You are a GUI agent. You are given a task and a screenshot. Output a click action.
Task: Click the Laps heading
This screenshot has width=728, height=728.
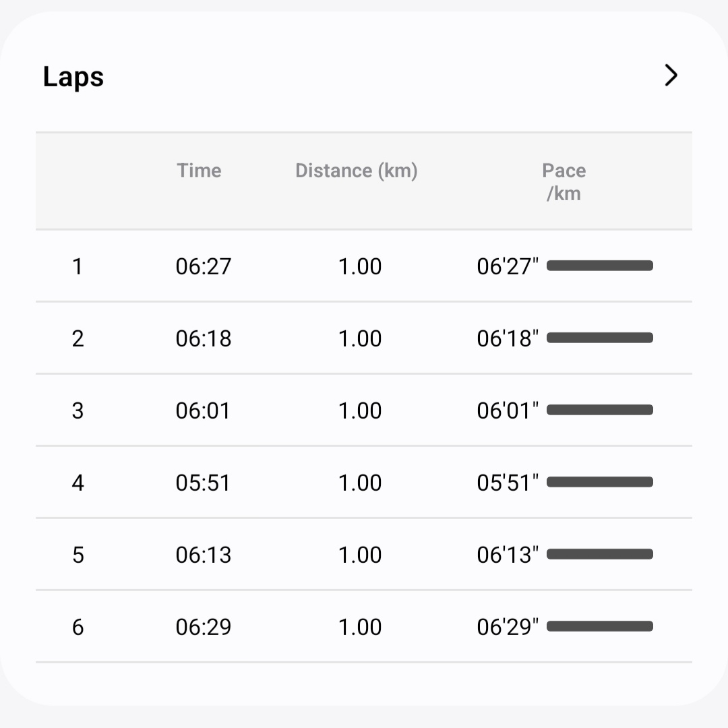click(73, 77)
